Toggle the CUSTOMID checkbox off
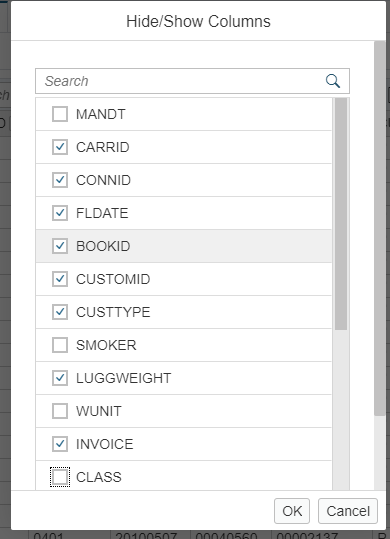The height and width of the screenshot is (539, 390). click(x=60, y=279)
